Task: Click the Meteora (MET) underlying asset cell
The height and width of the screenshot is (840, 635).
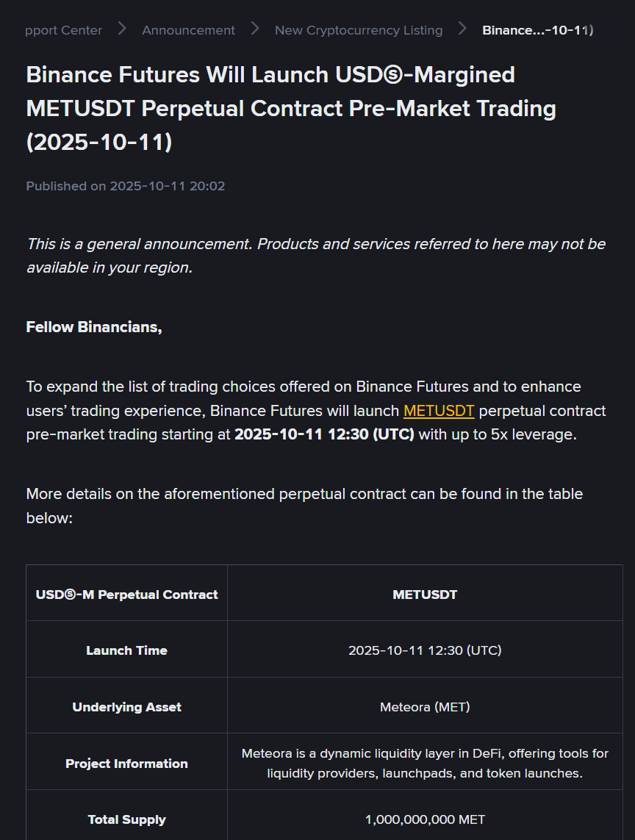Action: point(425,707)
